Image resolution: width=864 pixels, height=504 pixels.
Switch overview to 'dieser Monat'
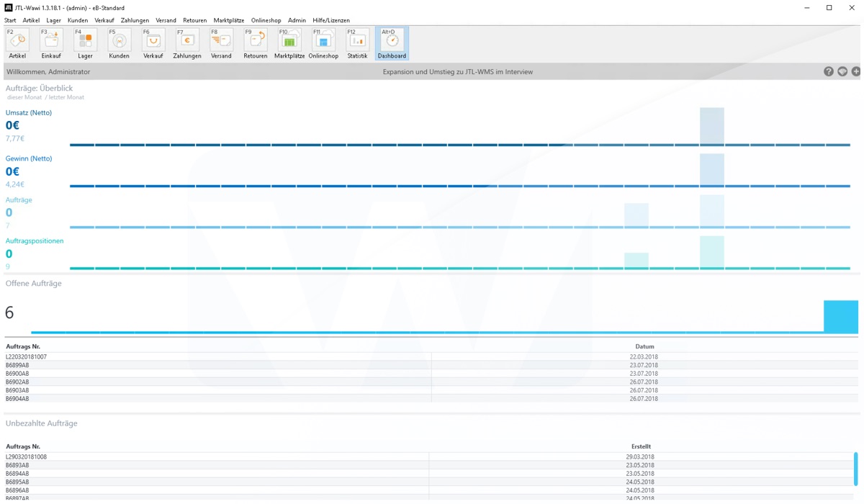point(24,97)
